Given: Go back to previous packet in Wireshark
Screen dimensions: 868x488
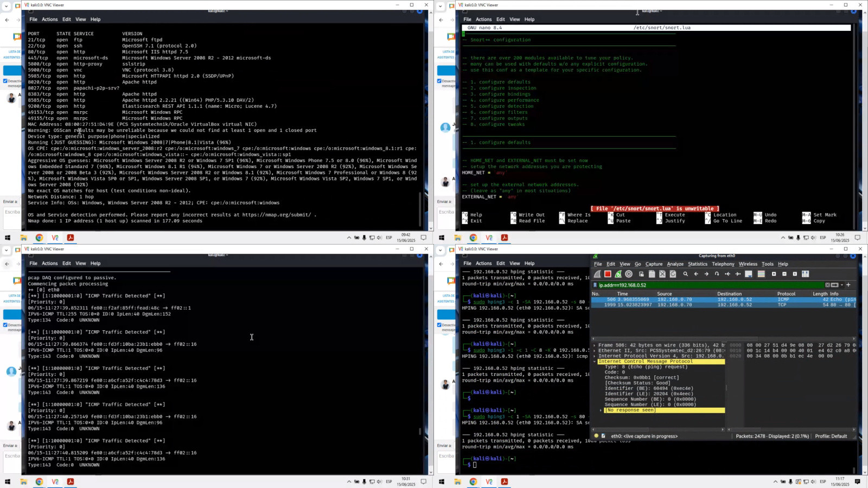Looking at the screenshot, I should [696, 274].
